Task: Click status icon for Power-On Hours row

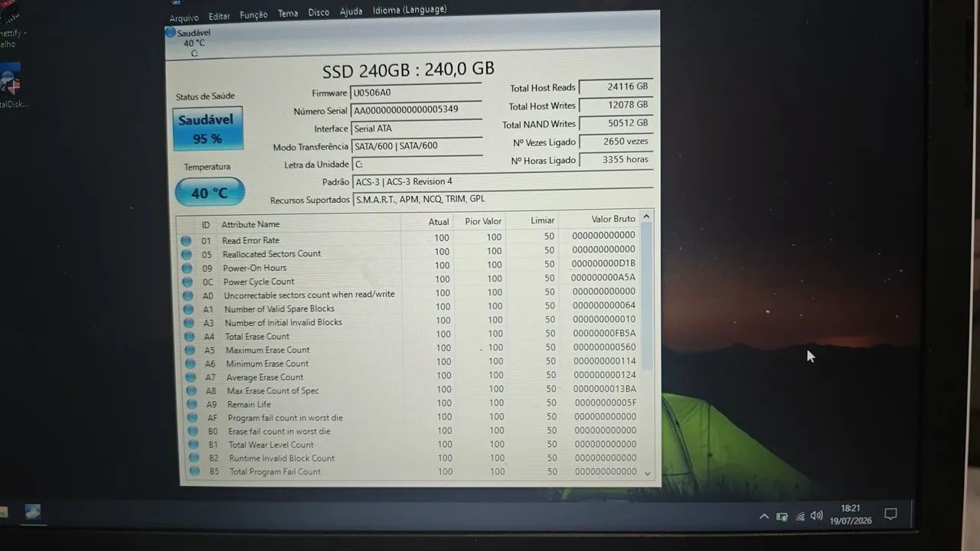Action: [x=186, y=268]
